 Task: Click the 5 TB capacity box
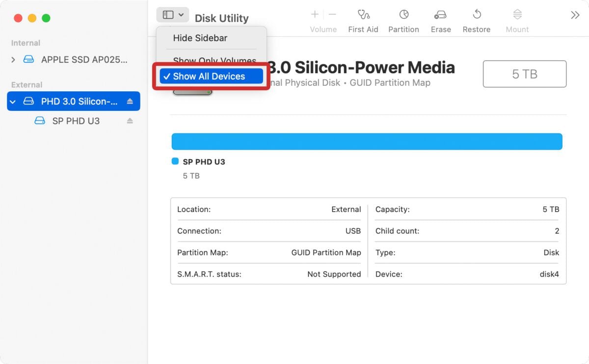coord(524,74)
